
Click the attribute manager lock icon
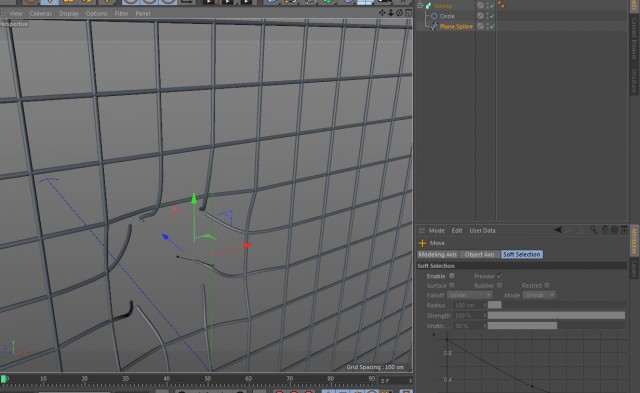pyautogui.click(x=605, y=230)
